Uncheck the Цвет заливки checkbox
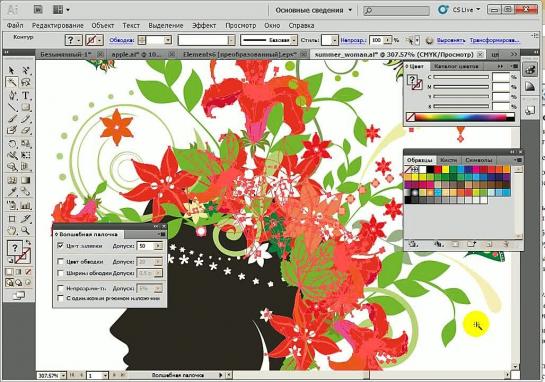 60,246
